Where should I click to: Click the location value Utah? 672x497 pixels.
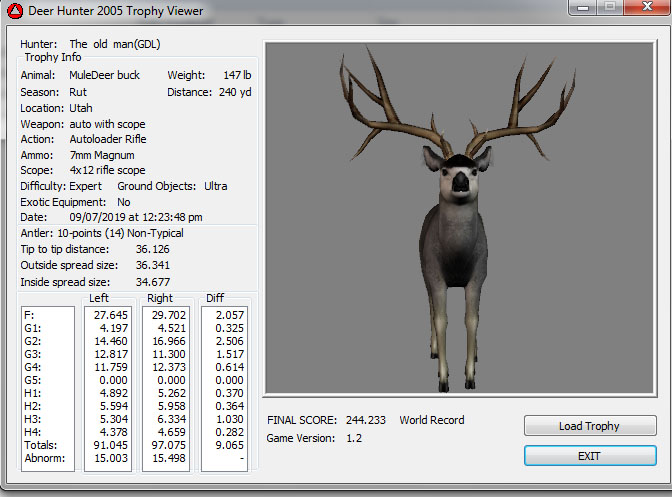(81, 107)
